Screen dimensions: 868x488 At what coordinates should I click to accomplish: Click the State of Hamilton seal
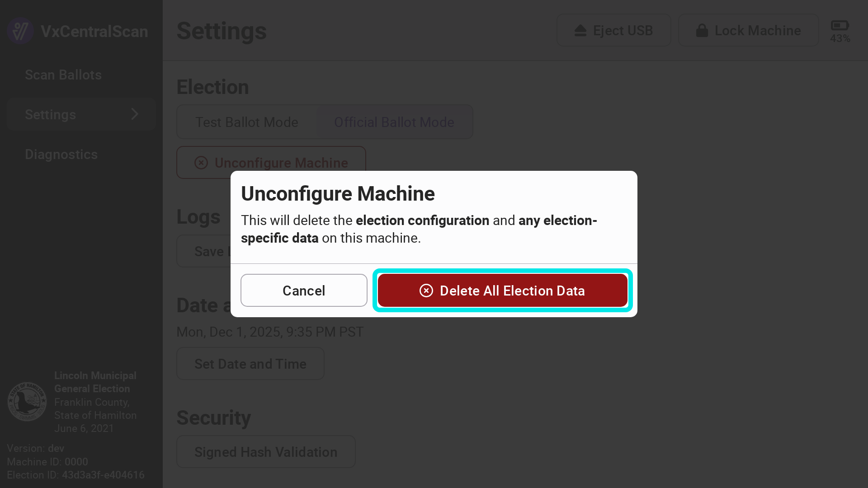click(27, 402)
